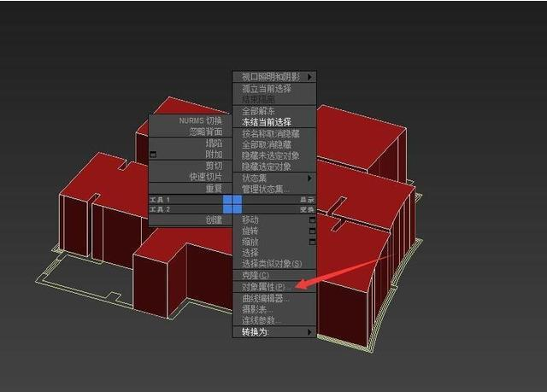Click the 显示 quad label

[307, 200]
